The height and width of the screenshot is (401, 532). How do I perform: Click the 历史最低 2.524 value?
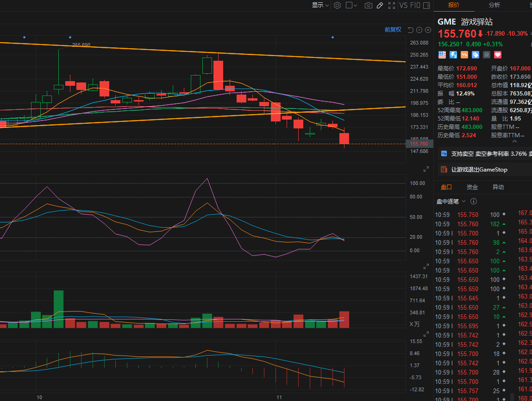click(x=469, y=135)
